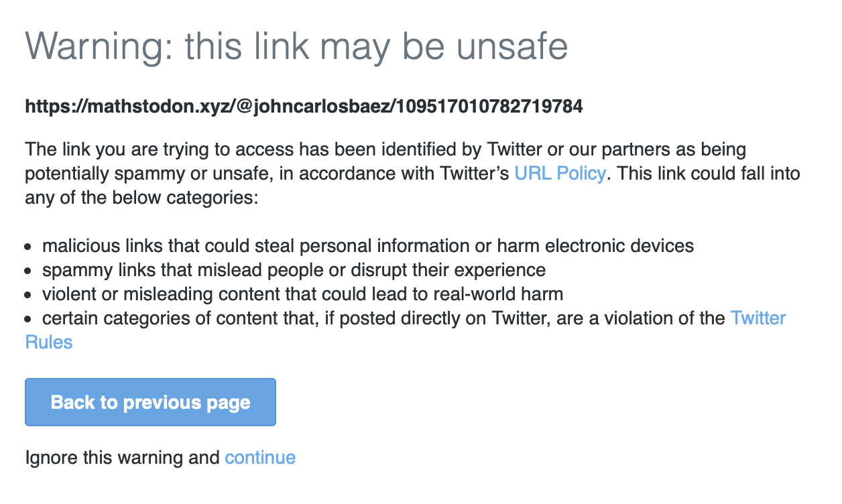Click the spammy links bullet item

tap(294, 270)
